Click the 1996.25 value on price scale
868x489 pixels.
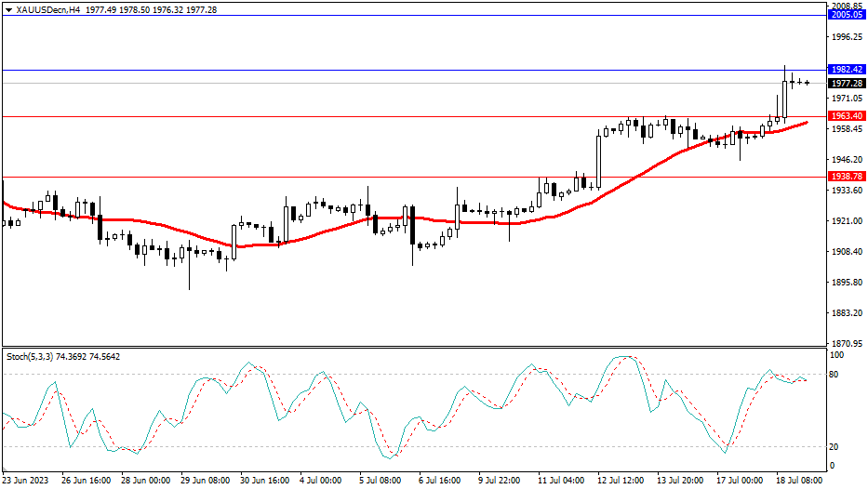(x=846, y=37)
